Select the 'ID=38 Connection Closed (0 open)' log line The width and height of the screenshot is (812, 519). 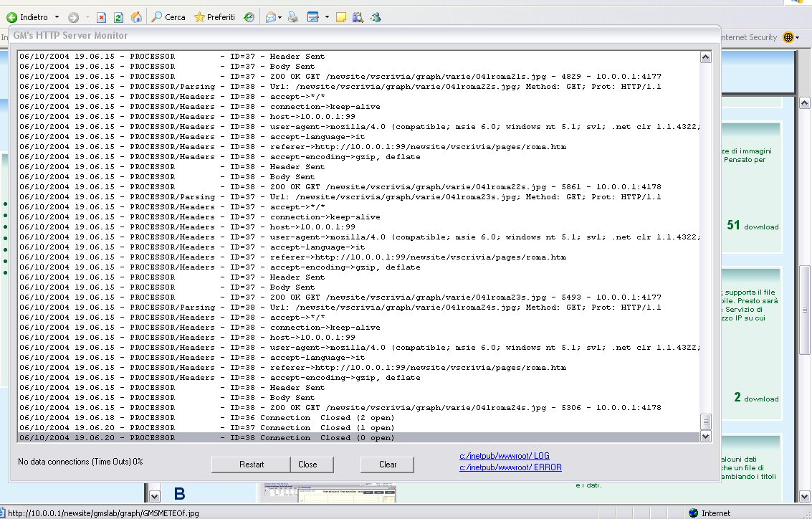[358, 438]
